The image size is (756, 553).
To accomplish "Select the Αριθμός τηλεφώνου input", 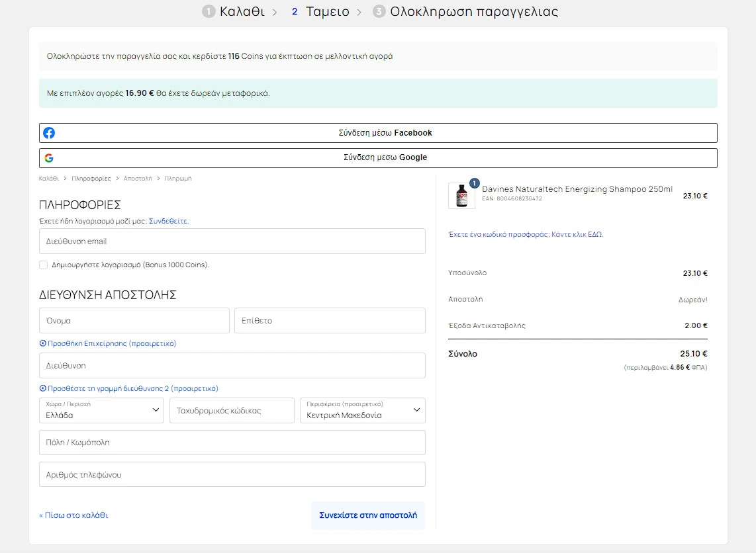I will 232,475.
